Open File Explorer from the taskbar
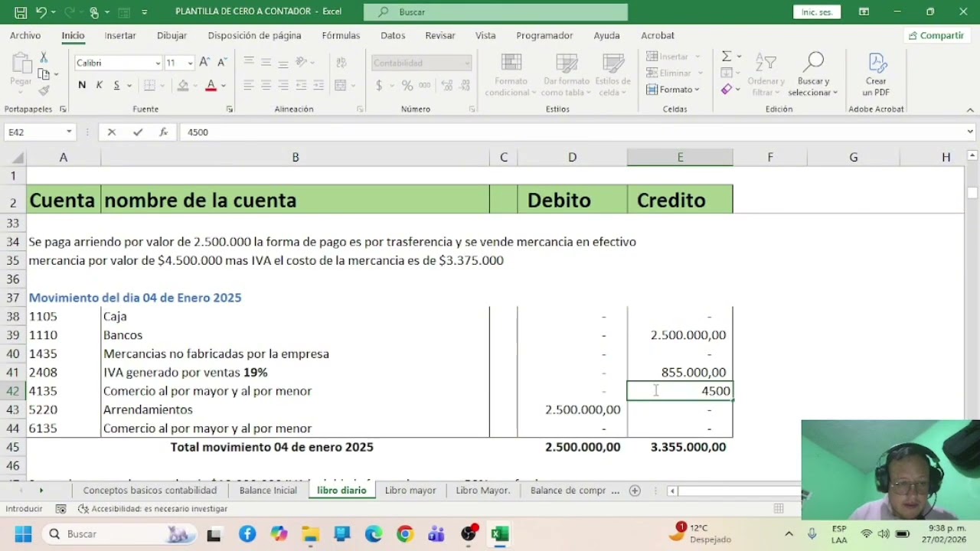980x551 pixels. [x=310, y=534]
